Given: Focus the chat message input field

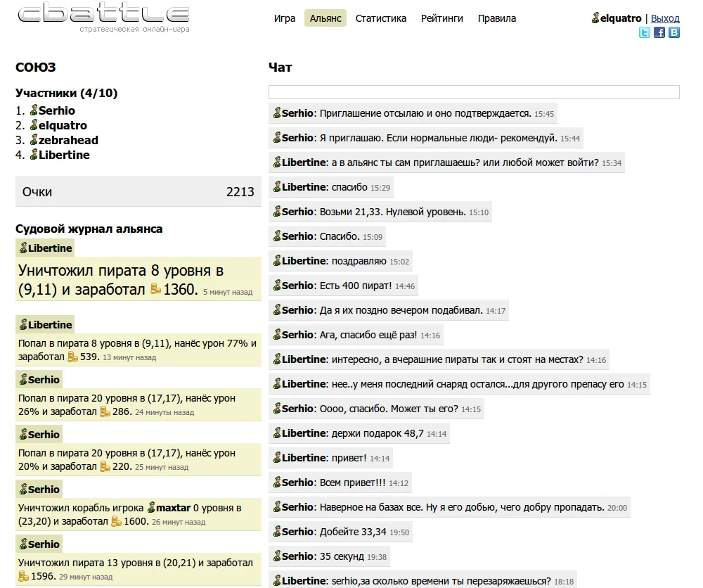Looking at the screenshot, I should 474,92.
